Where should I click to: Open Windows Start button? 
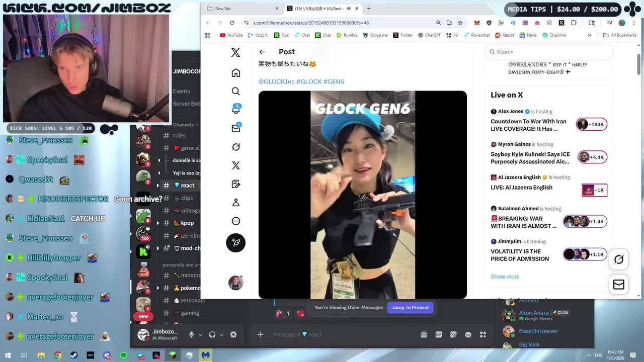pos(8,355)
